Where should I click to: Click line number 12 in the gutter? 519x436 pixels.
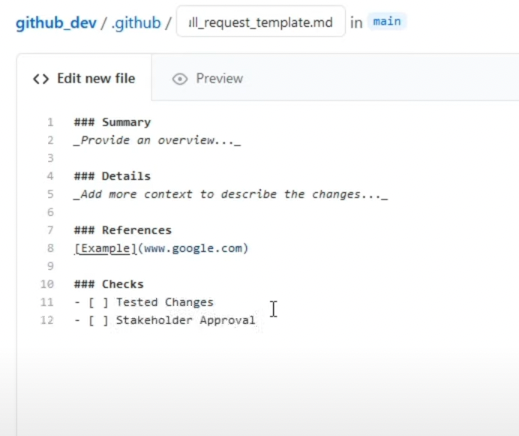[x=47, y=320]
